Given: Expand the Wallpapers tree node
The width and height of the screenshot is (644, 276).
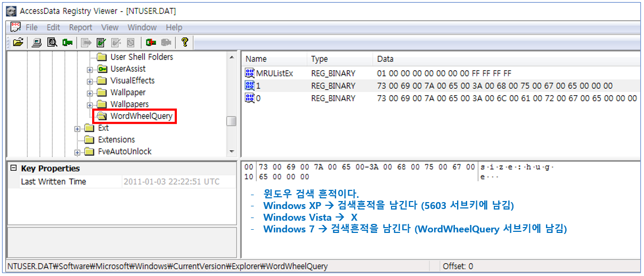Looking at the screenshot, I should (90, 104).
